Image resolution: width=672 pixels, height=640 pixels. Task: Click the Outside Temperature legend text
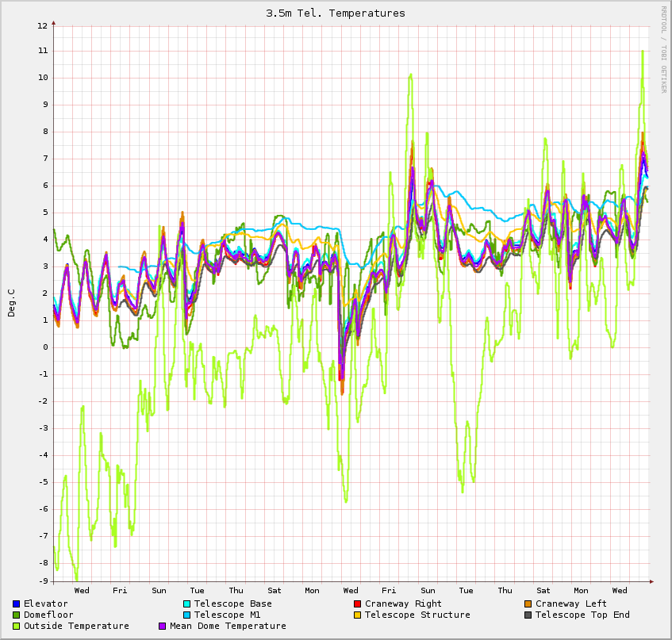pyautogui.click(x=76, y=627)
